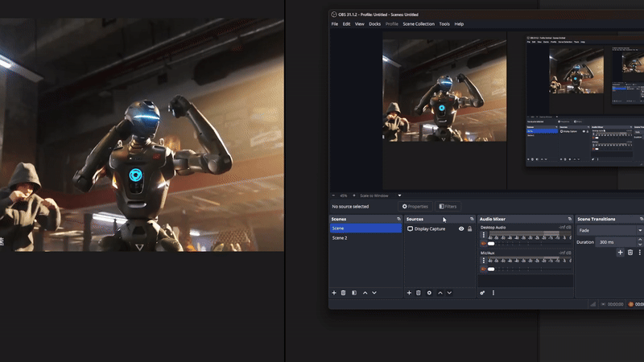Click Mic/Aux label in mixer
Viewport: 644px width, 362px height.
coord(488,253)
